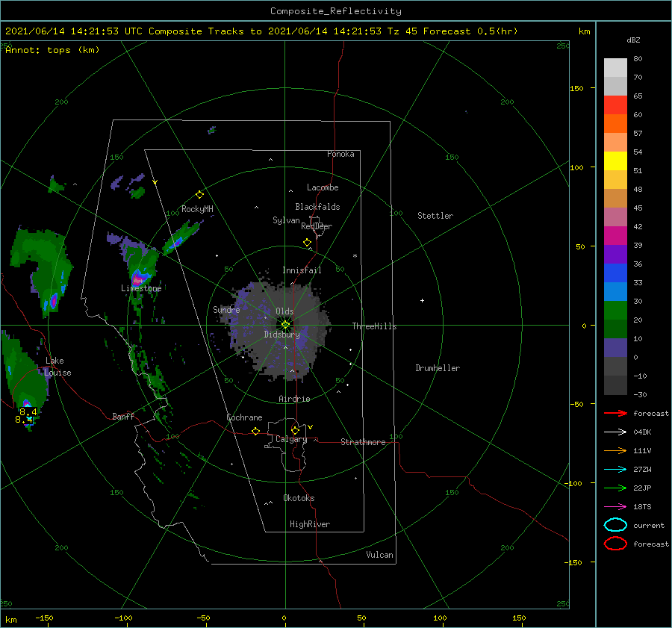Click the white plus marker west of Drumheller
Viewport: 672px width, 628px height.
tap(422, 300)
